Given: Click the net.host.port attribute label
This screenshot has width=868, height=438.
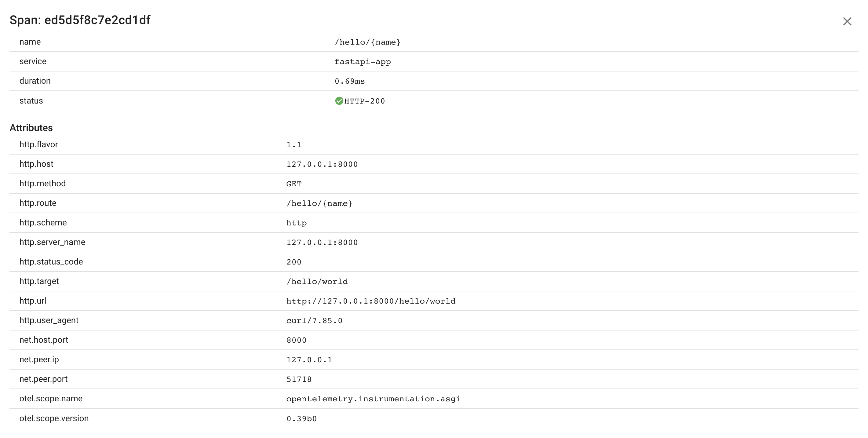Looking at the screenshot, I should (x=44, y=340).
